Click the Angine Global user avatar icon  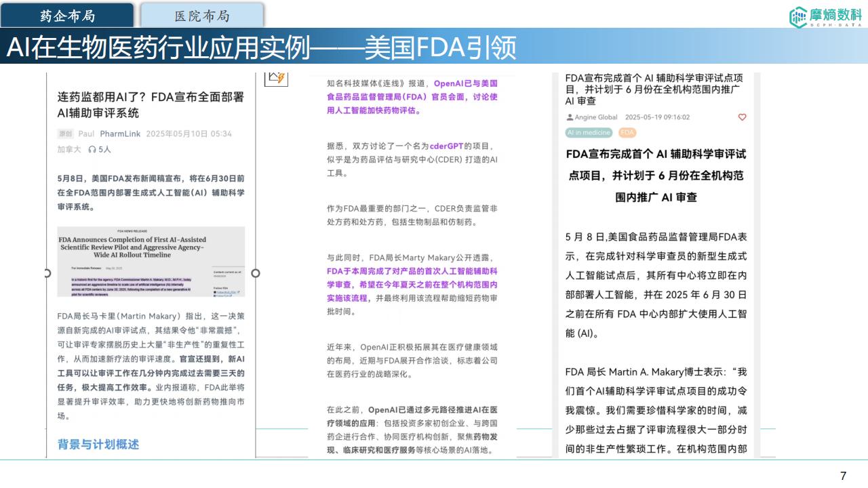coord(570,117)
